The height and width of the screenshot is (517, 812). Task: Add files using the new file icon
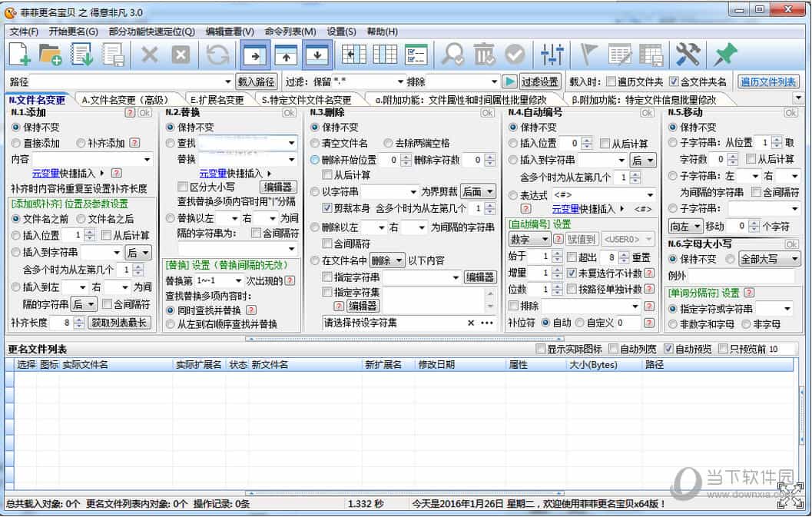coord(20,55)
